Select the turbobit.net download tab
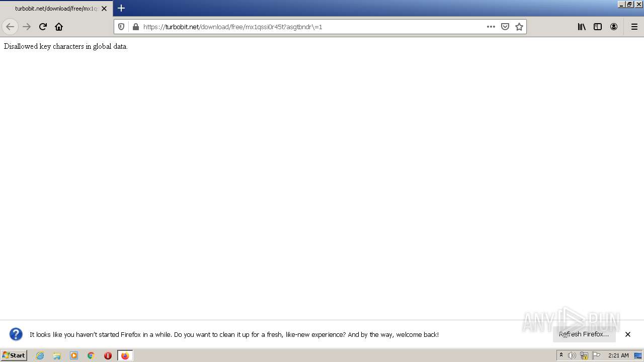The width and height of the screenshot is (644, 362). click(x=56, y=9)
